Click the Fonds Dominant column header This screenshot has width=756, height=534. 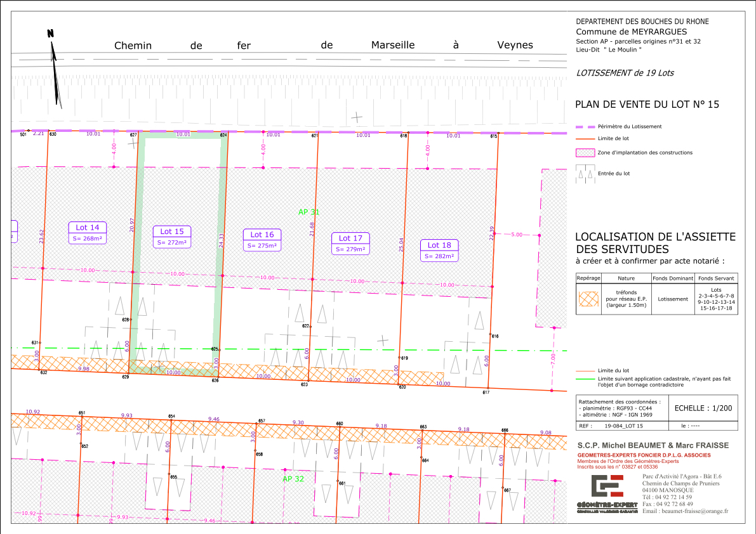pyautogui.click(x=673, y=278)
